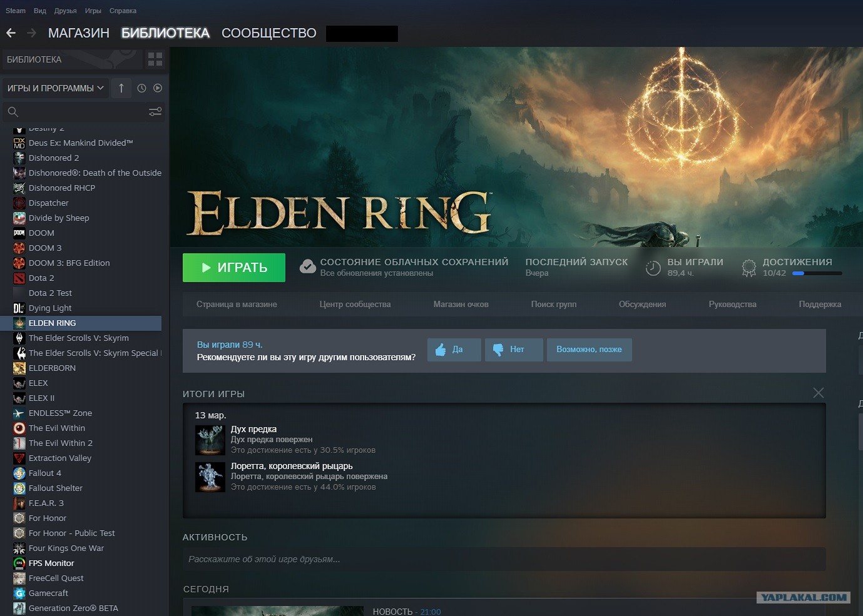Select The Evil Within icon
This screenshot has width=863, height=616.
(19, 428)
